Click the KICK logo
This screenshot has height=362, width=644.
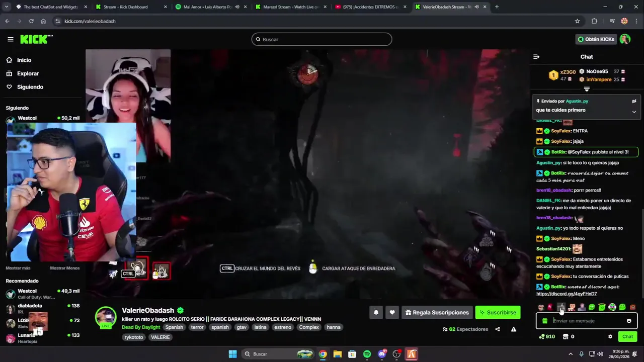tap(36, 39)
